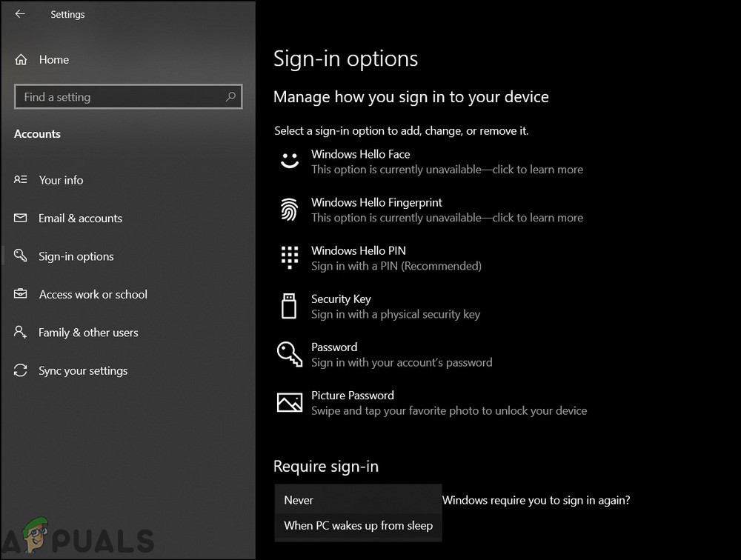The height and width of the screenshot is (560, 741).
Task: Select the Picture Password icon
Action: (x=289, y=401)
